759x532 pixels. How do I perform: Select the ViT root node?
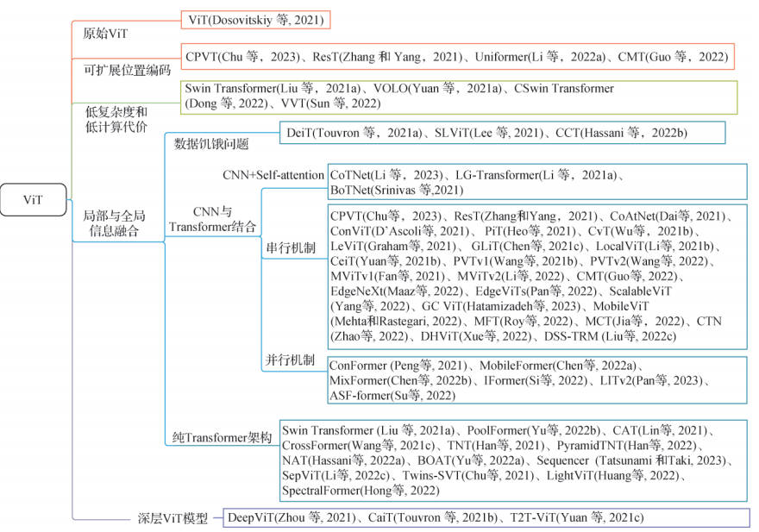coord(34,200)
